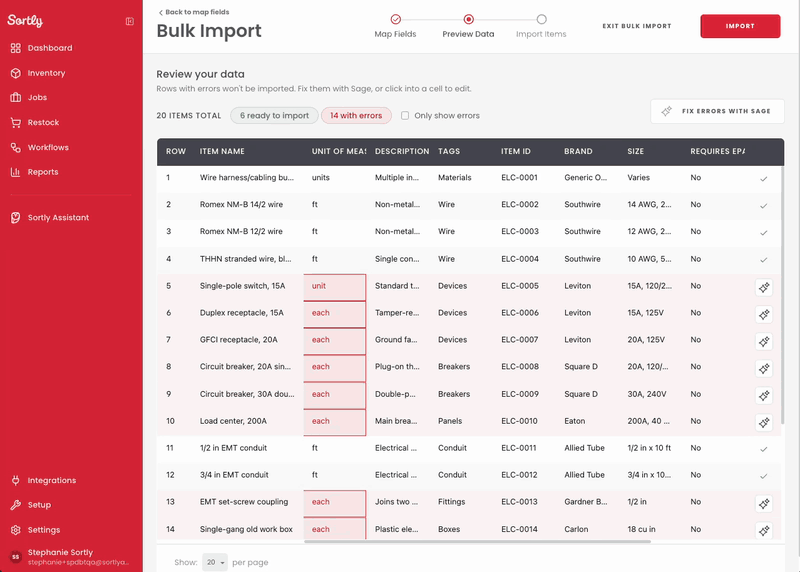Click the checkmark on row 1

click(764, 179)
